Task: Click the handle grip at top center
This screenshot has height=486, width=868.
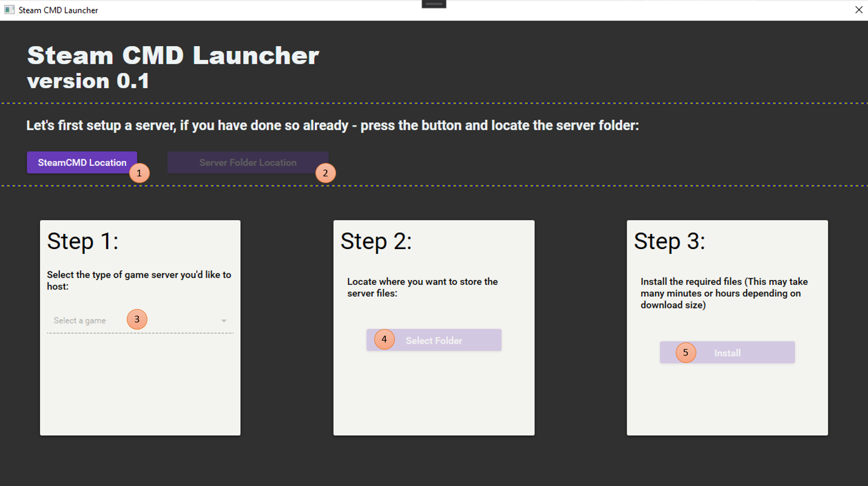Action: [434, 4]
